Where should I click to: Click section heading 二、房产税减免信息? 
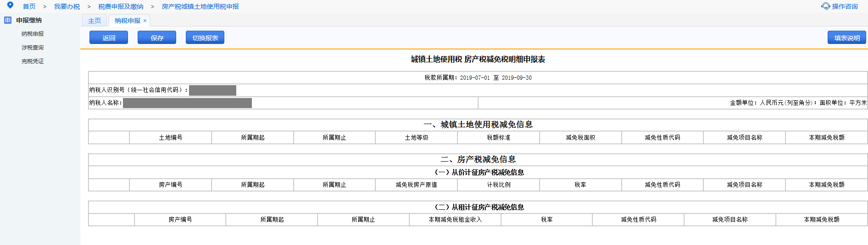[478, 159]
